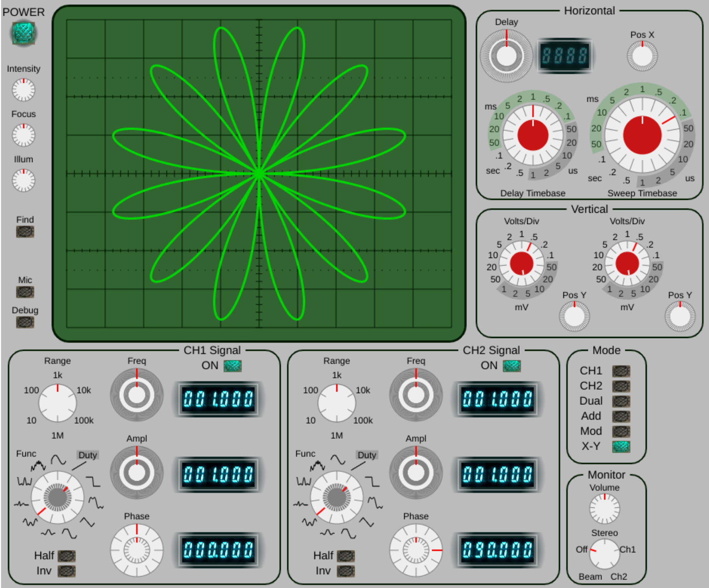This screenshot has height=588, width=709.
Task: Turn off the CH1 Signal ON switch
Action: click(233, 366)
